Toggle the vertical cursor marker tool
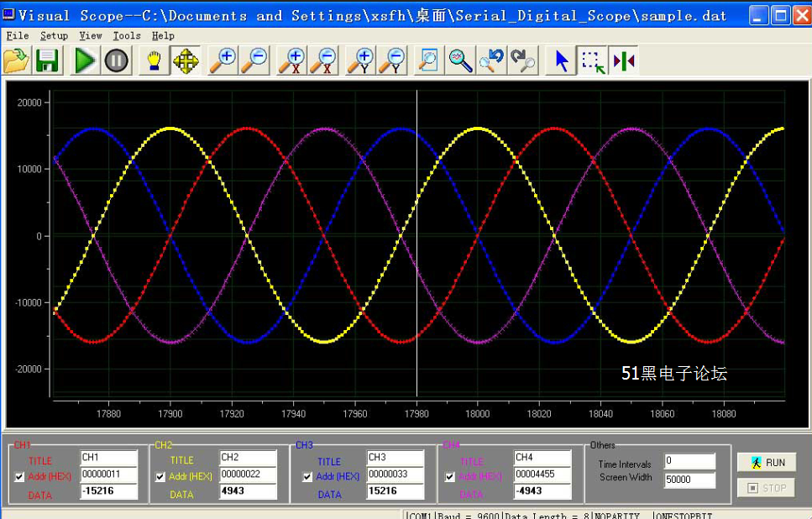 (x=624, y=60)
